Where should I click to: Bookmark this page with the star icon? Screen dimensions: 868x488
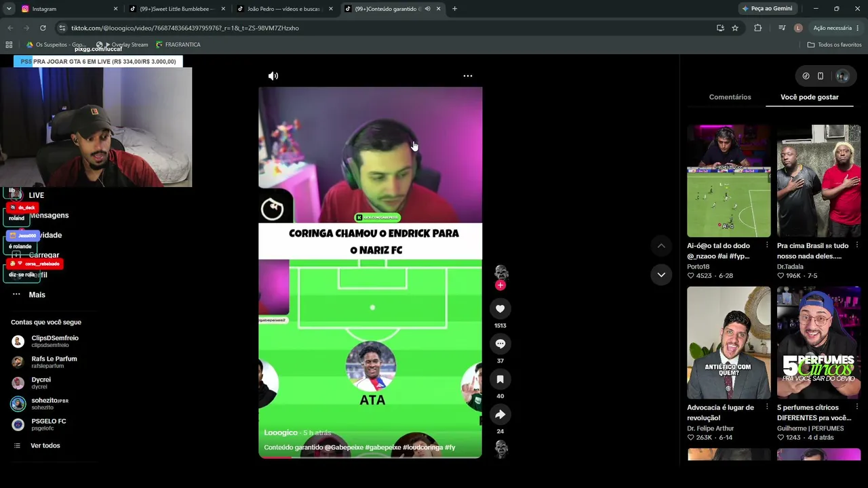(735, 28)
